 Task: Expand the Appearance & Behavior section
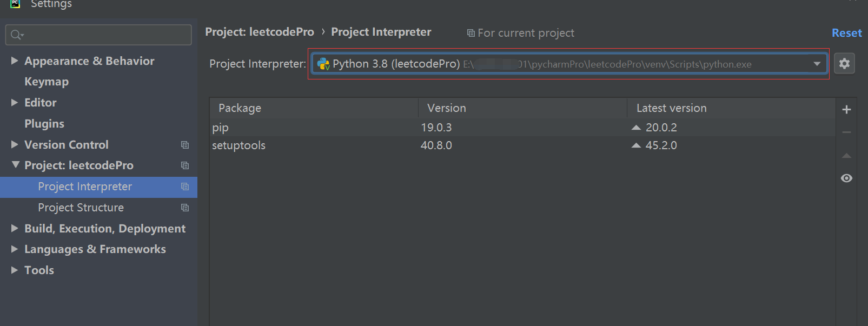15,61
